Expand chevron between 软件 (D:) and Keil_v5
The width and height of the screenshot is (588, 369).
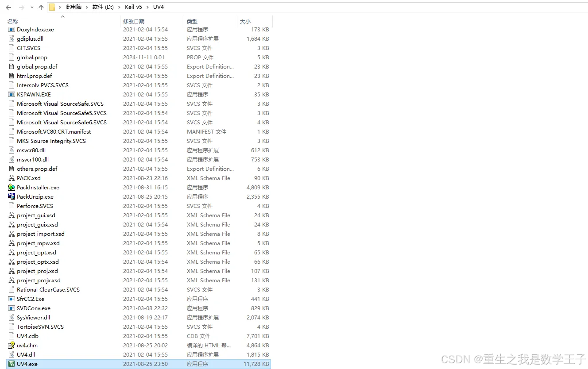tap(120, 7)
